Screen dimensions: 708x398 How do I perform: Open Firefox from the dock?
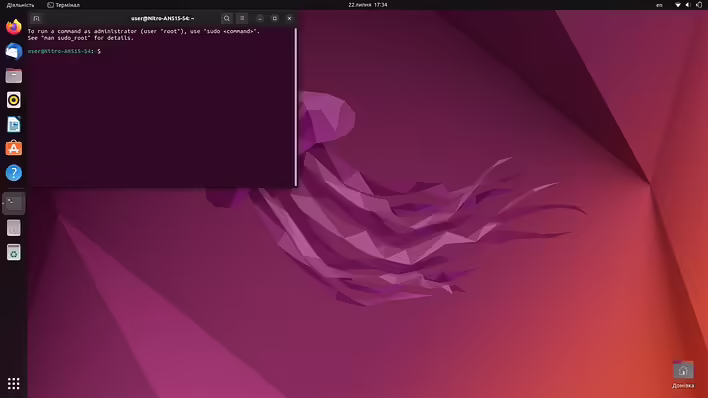tap(14, 27)
